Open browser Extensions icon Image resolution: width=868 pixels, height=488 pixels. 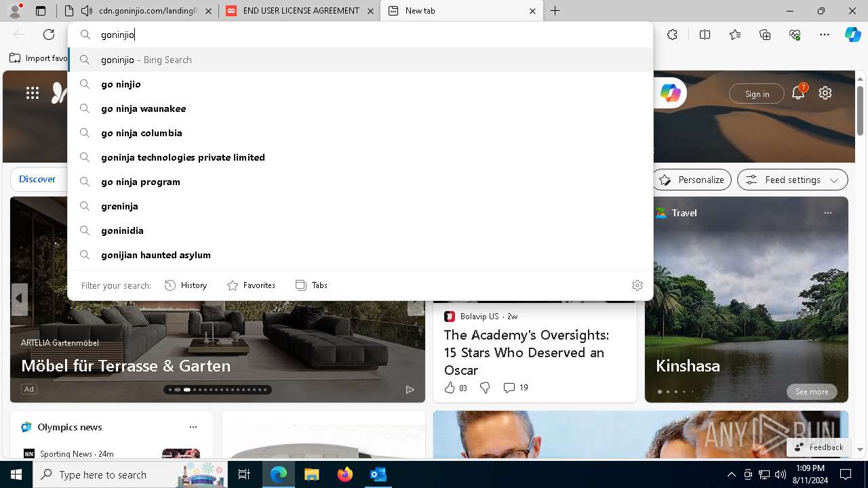(672, 35)
